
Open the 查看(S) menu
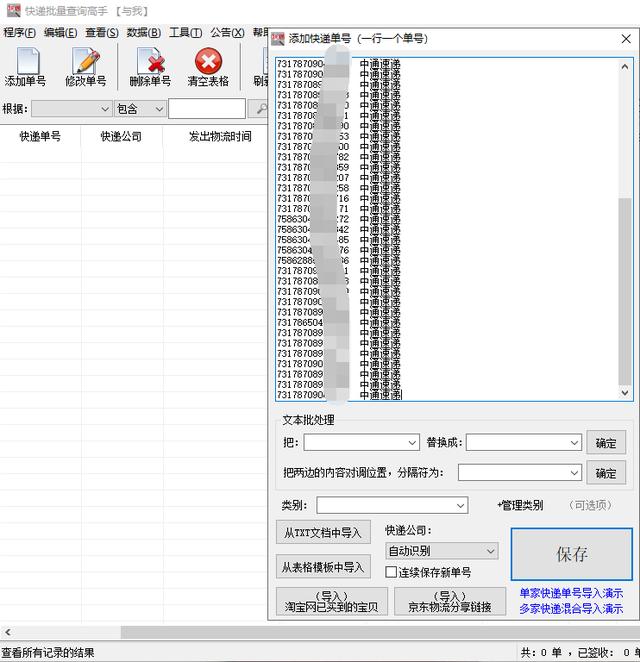click(102, 33)
